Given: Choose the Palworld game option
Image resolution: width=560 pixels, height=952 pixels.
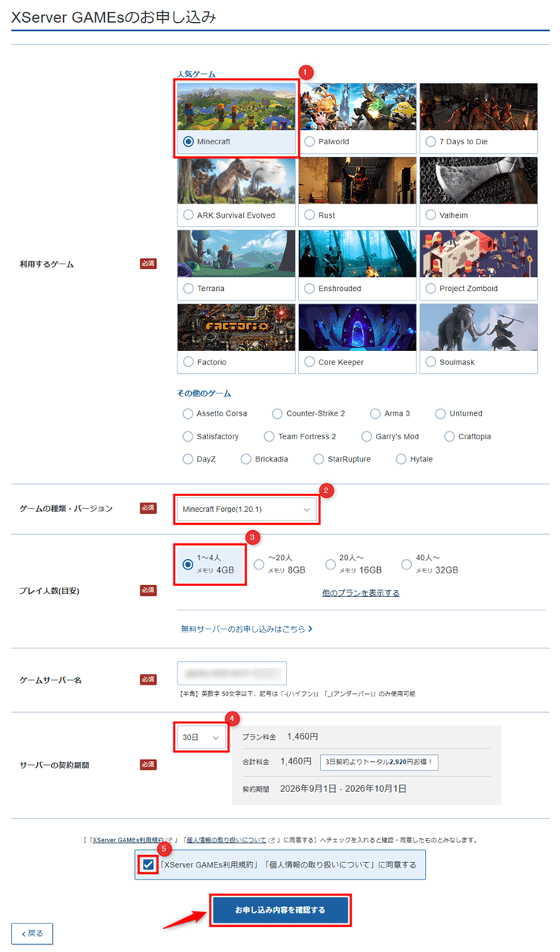Looking at the screenshot, I should click(309, 142).
